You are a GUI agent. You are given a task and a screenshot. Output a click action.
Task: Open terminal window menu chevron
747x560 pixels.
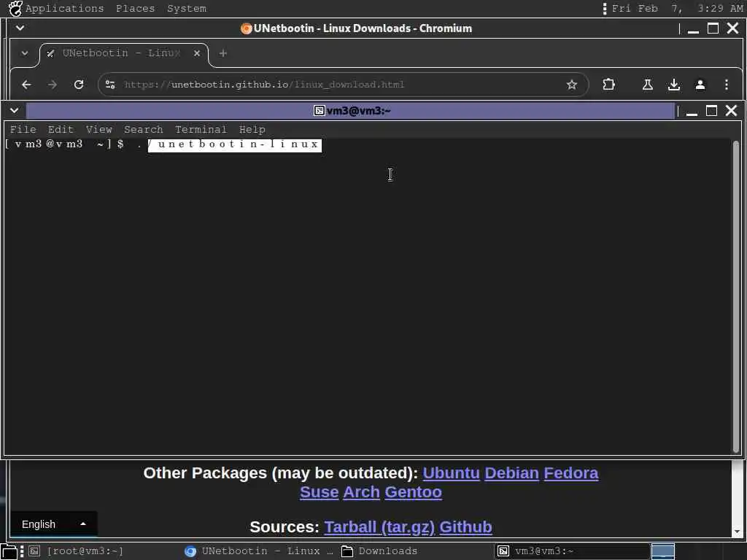15,111
